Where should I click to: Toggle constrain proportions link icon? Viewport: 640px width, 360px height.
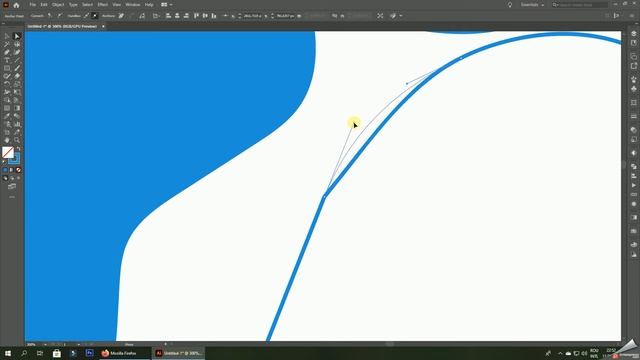(x=334, y=16)
